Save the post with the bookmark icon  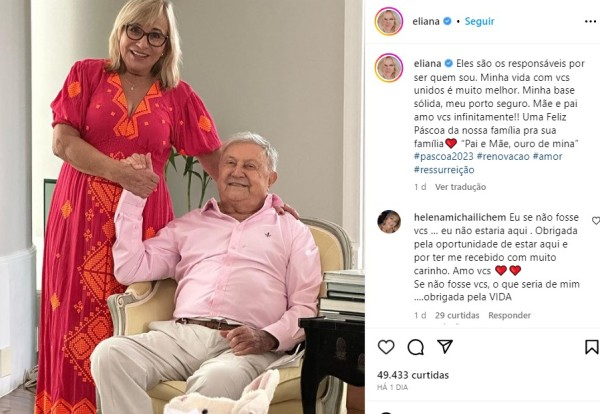coord(592,347)
